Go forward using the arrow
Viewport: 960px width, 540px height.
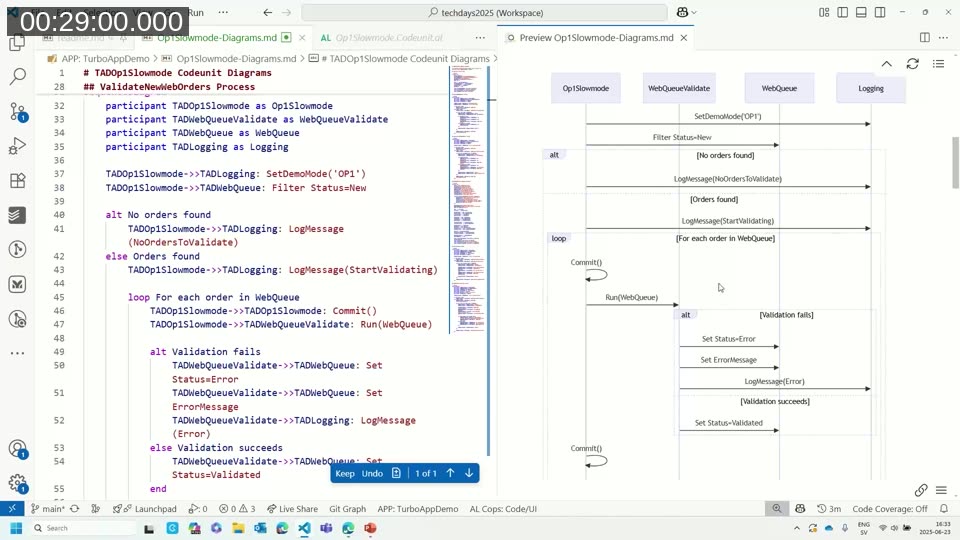point(287,12)
